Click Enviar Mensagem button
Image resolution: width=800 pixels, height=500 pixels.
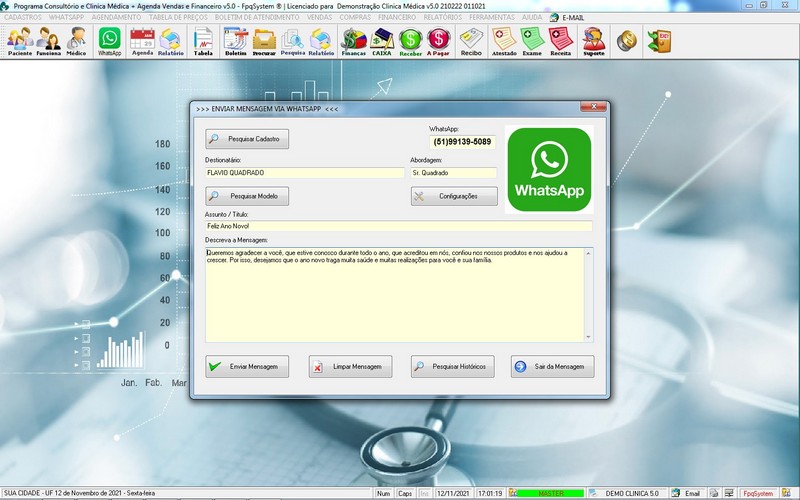click(247, 366)
